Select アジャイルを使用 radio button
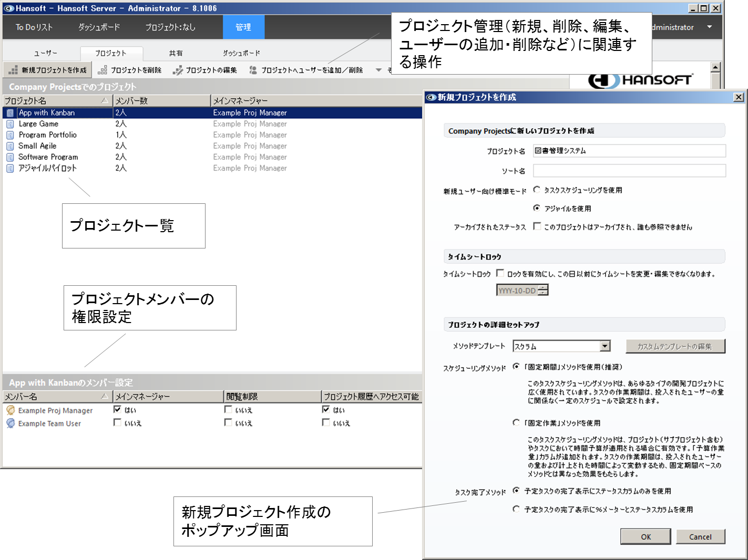748x560 pixels. tap(537, 208)
